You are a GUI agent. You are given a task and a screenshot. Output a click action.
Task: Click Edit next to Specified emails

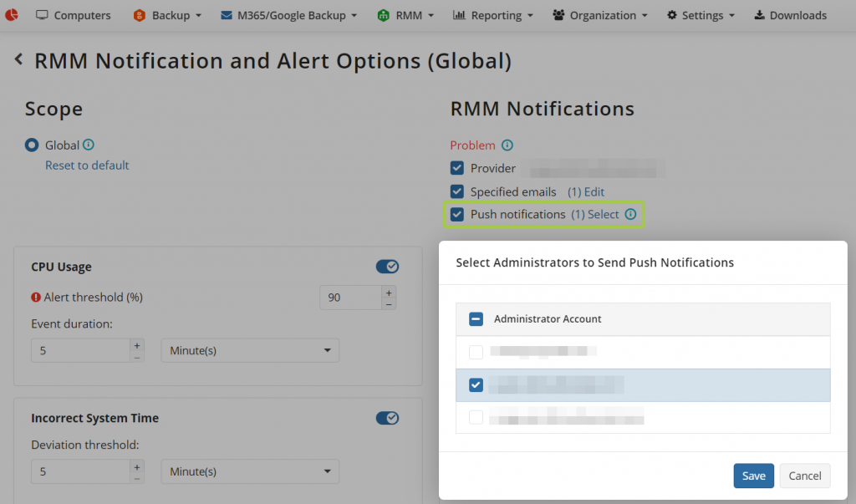pos(594,191)
